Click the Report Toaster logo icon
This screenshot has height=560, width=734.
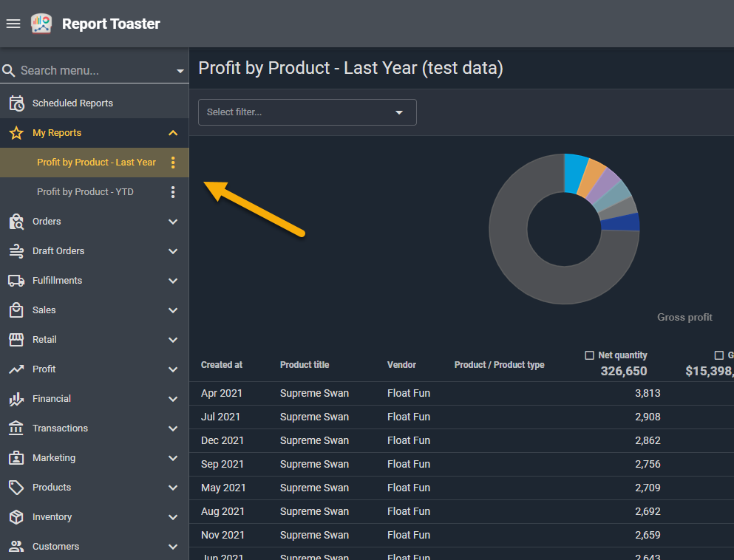click(x=41, y=24)
